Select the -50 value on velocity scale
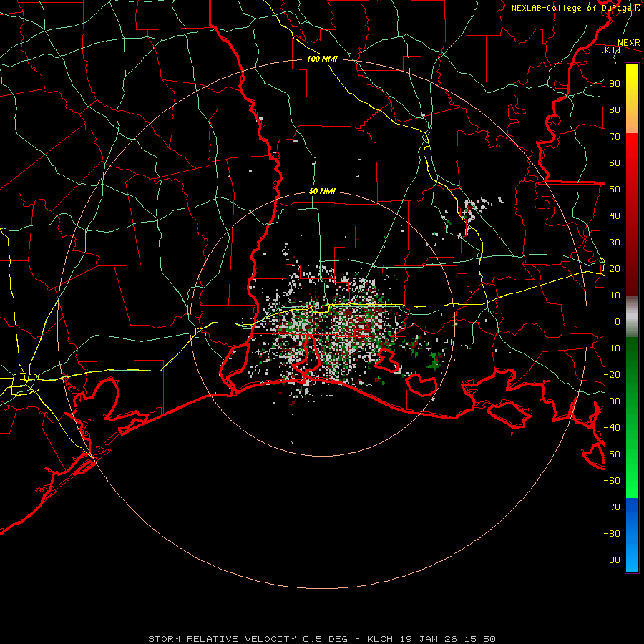 point(612,454)
